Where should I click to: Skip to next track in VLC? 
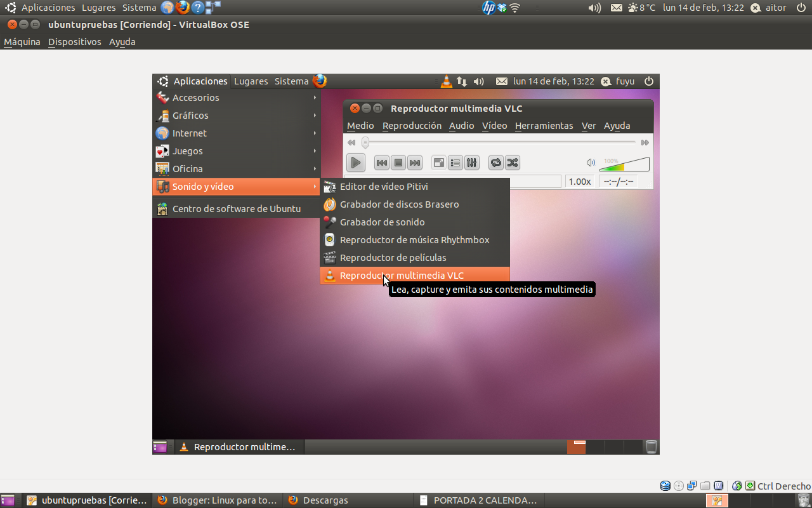(415, 163)
